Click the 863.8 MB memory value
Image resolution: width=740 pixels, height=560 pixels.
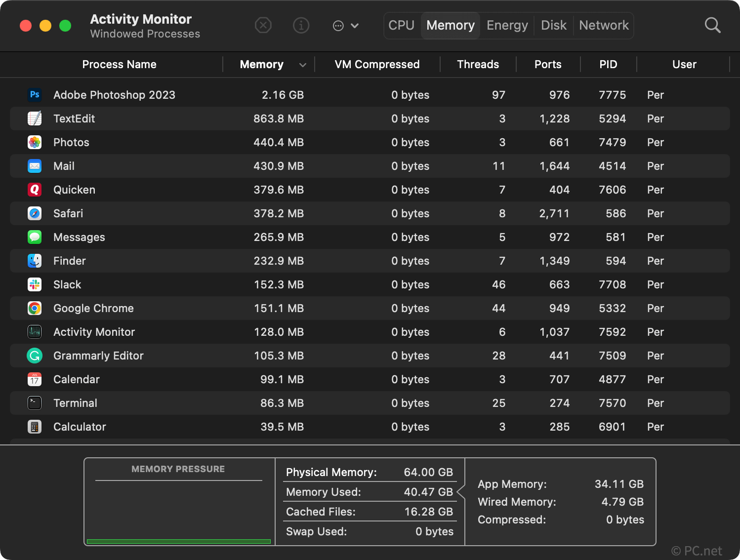click(x=279, y=119)
